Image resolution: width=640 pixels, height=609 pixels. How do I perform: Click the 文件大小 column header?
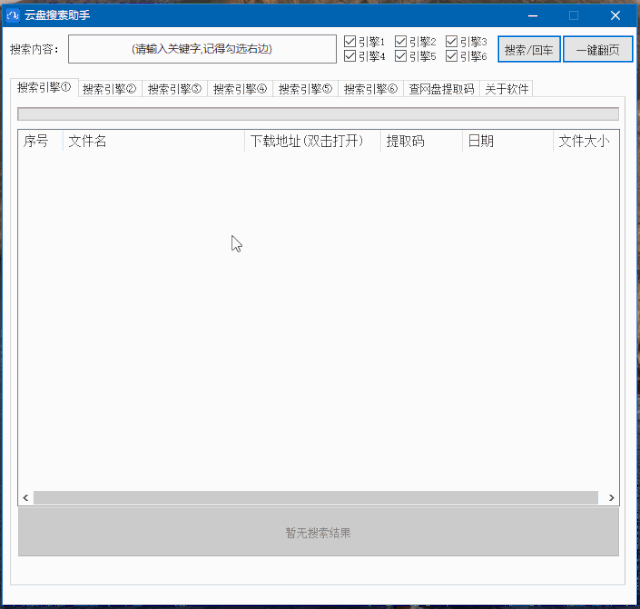coord(586,141)
